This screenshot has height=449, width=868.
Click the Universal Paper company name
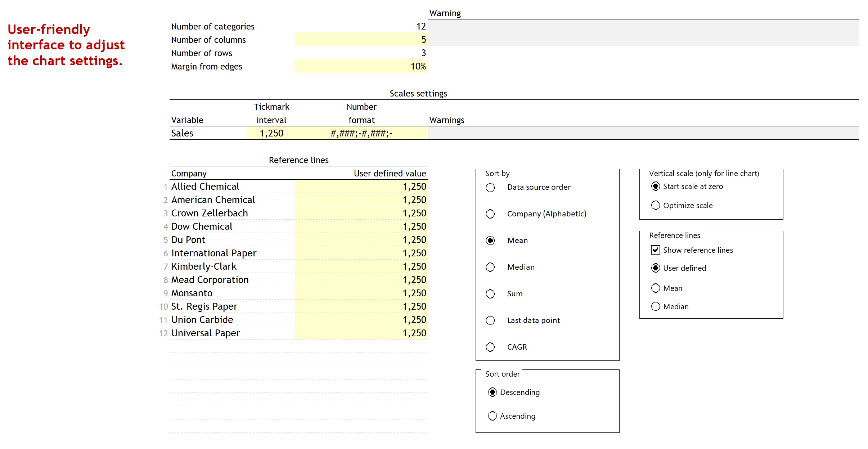[206, 333]
